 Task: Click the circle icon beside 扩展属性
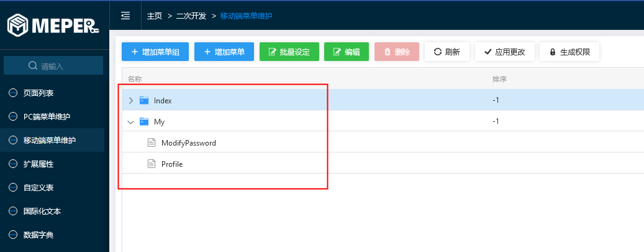pyautogui.click(x=13, y=164)
